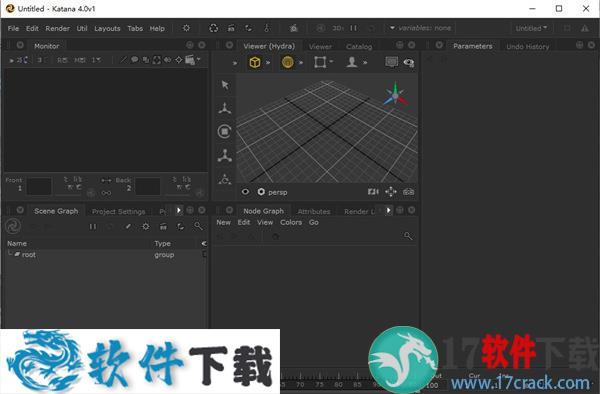The height and width of the screenshot is (394, 600).
Task: Click the Scene Graph magnifier search icon
Action: (198, 226)
